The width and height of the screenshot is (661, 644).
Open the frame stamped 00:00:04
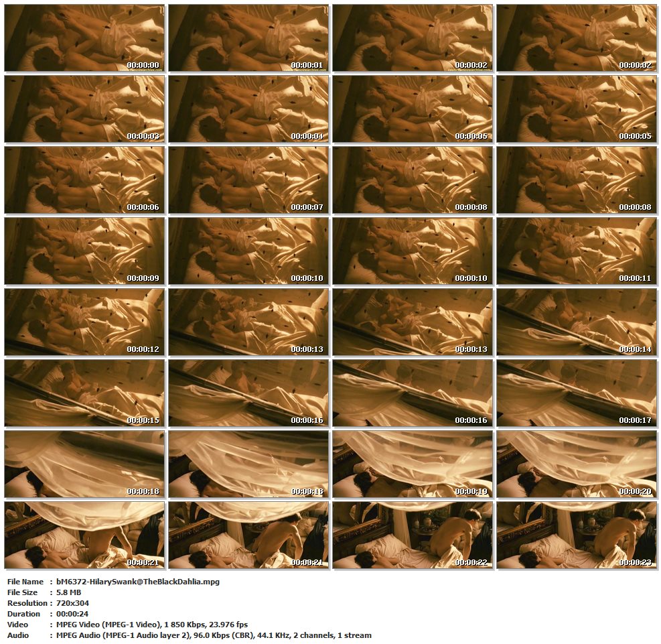coord(248,109)
